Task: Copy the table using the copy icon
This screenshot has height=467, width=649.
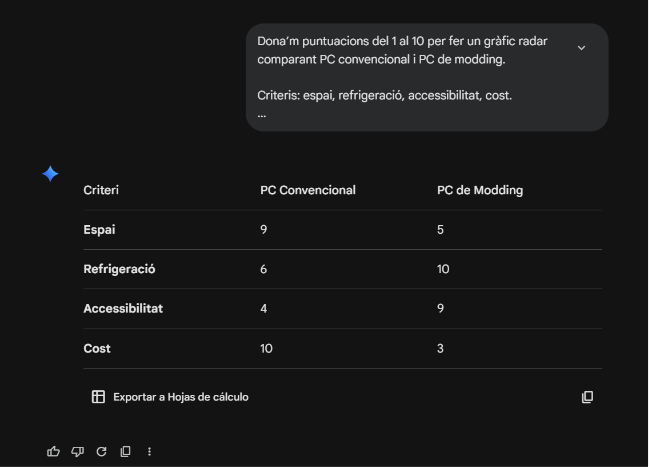Action: click(x=587, y=397)
